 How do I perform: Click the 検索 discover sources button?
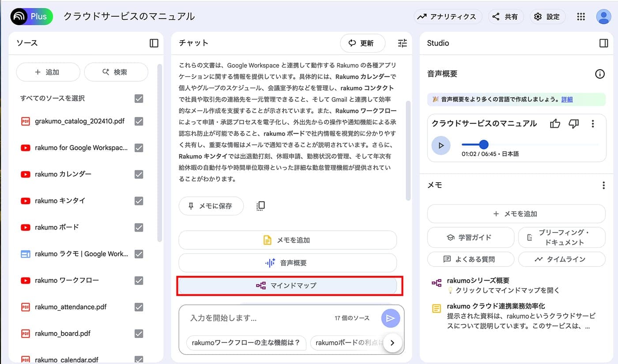[x=116, y=72]
